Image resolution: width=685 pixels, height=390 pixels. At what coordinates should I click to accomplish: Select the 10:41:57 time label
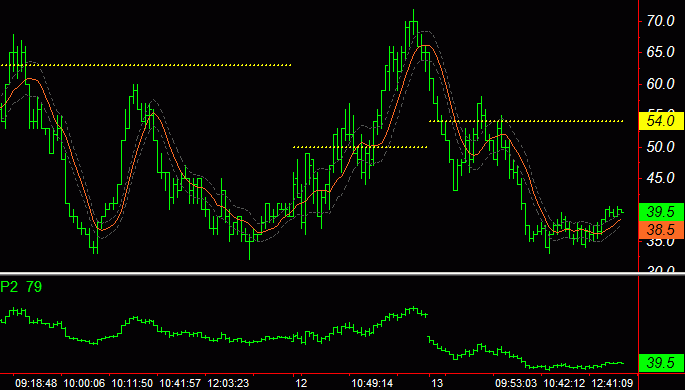(x=180, y=383)
